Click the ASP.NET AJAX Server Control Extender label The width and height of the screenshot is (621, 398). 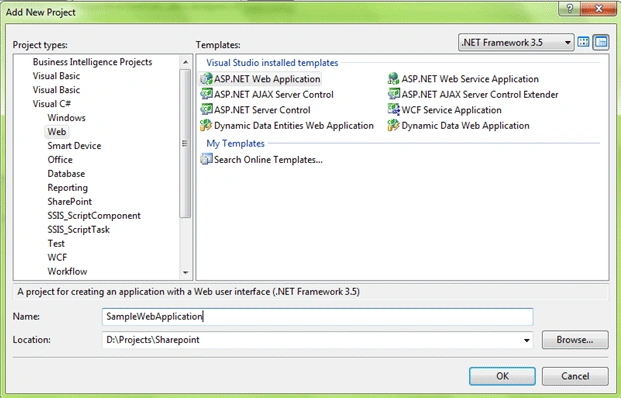480,94
